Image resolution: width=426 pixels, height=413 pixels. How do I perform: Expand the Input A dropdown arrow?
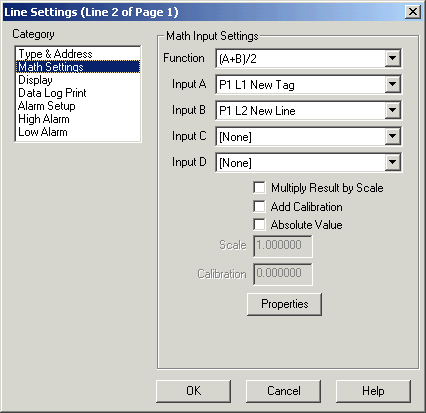click(392, 84)
